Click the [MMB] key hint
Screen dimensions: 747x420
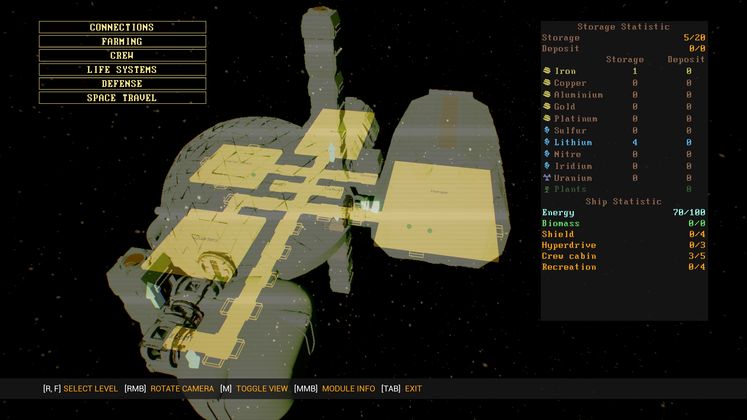305,389
